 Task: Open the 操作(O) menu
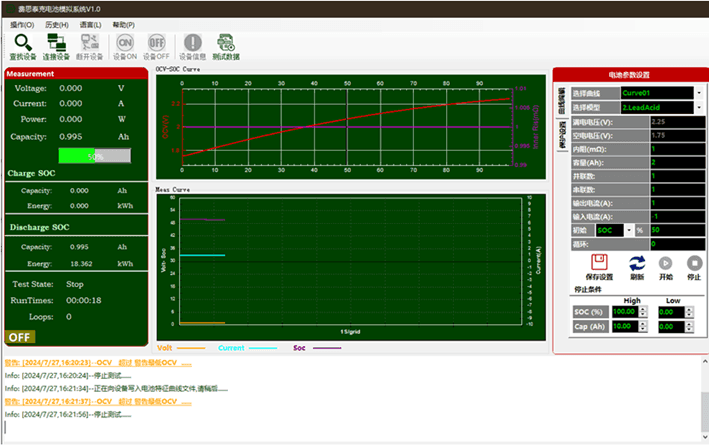[22, 23]
